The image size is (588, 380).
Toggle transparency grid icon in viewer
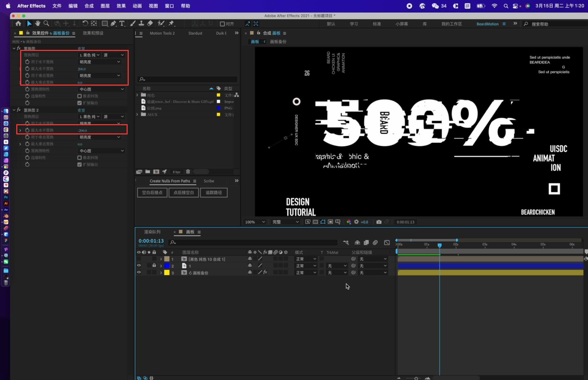point(315,222)
